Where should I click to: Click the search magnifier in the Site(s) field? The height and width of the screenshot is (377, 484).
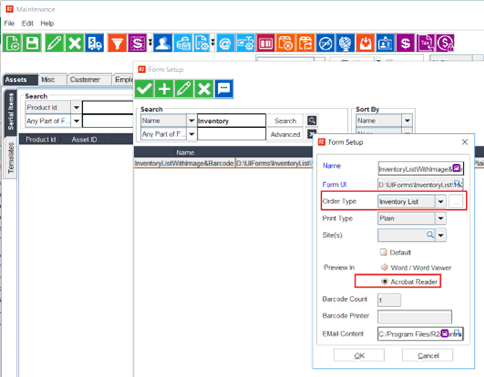pyautogui.click(x=430, y=235)
